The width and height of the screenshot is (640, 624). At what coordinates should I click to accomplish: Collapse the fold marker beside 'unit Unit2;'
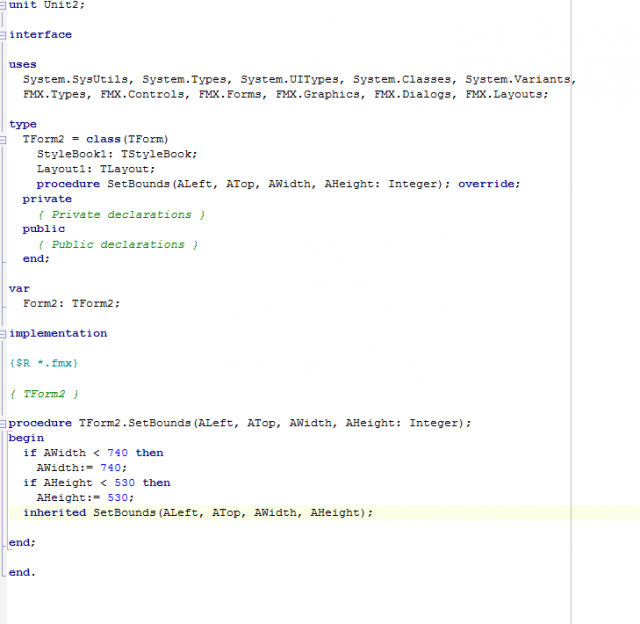click(3, 5)
